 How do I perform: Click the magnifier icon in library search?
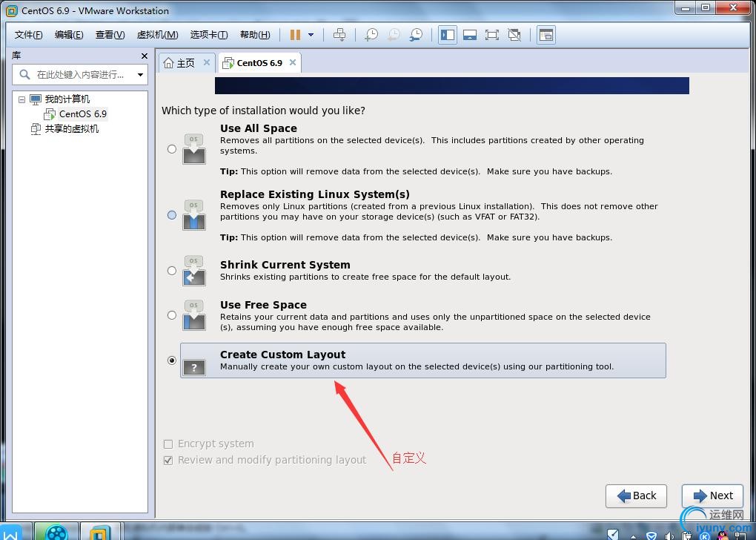[24, 75]
